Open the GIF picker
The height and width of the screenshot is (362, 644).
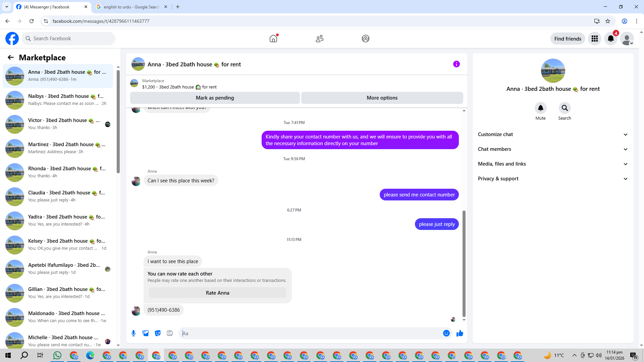(x=170, y=333)
